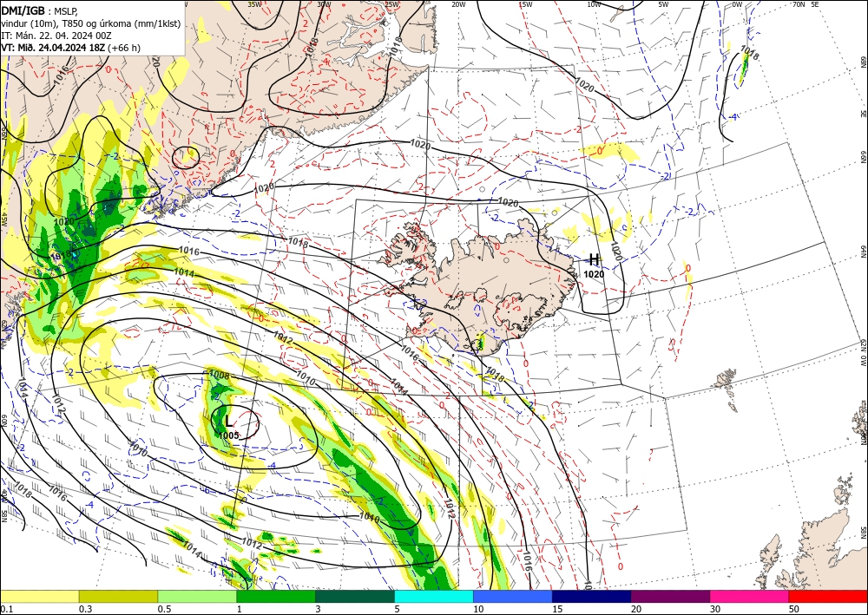Click the green 1–3 legend color segment
Image resolution: width=868 pixels, height=615 pixels.
(276, 596)
